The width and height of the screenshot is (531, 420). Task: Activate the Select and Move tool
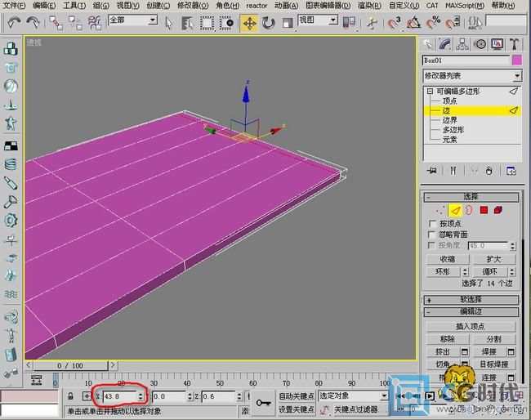pyautogui.click(x=249, y=24)
